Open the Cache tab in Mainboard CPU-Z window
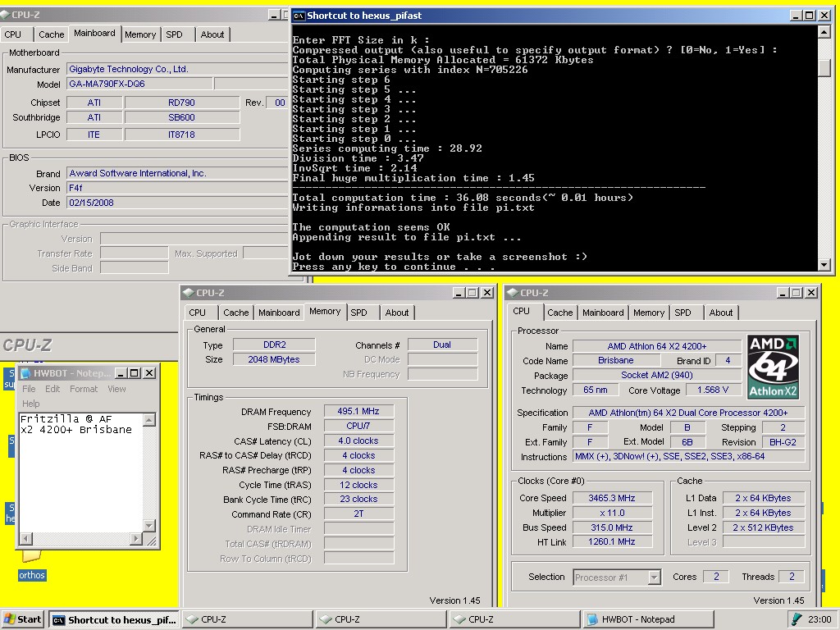This screenshot has width=840, height=630. [52, 34]
